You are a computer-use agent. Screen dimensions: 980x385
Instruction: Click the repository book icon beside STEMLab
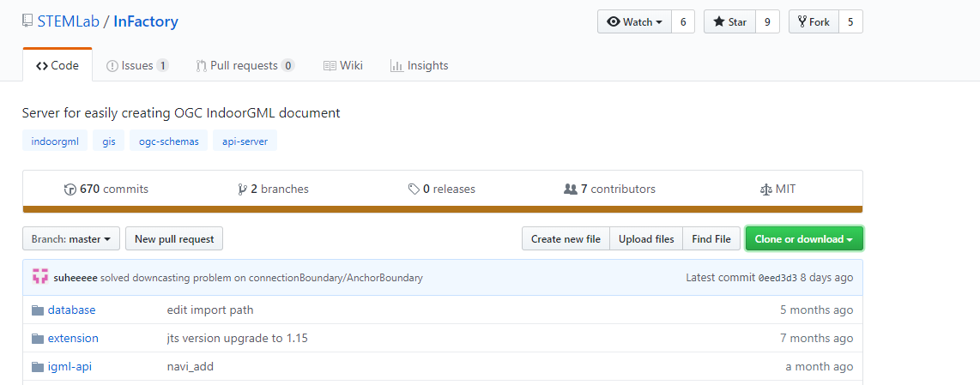coord(27,21)
